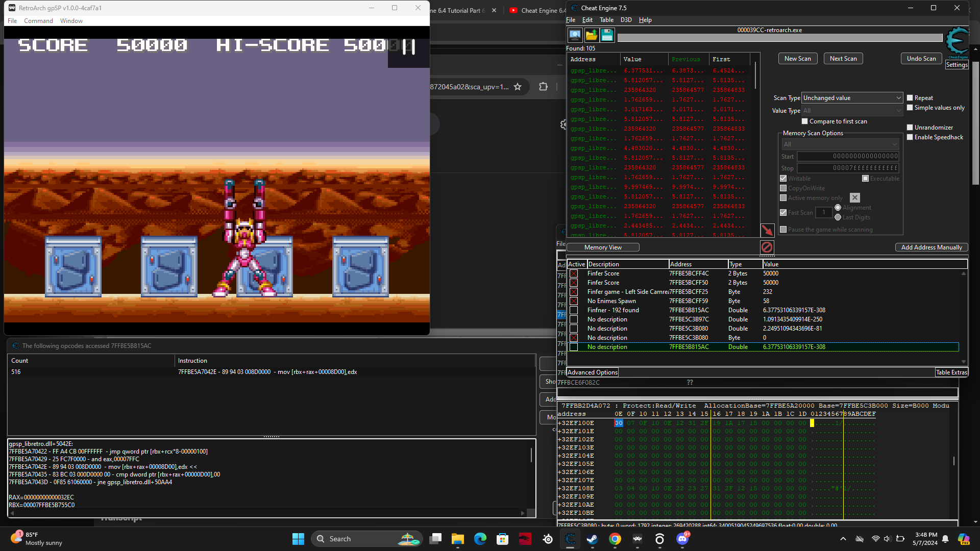Screen dimensions: 980x551
Task: Click the Add Address Manually button
Action: [x=931, y=247]
